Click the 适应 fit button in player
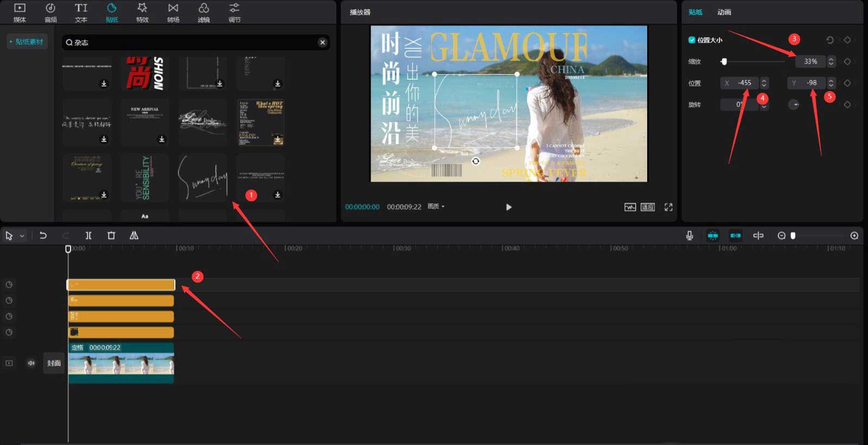The image size is (868, 445). 648,207
